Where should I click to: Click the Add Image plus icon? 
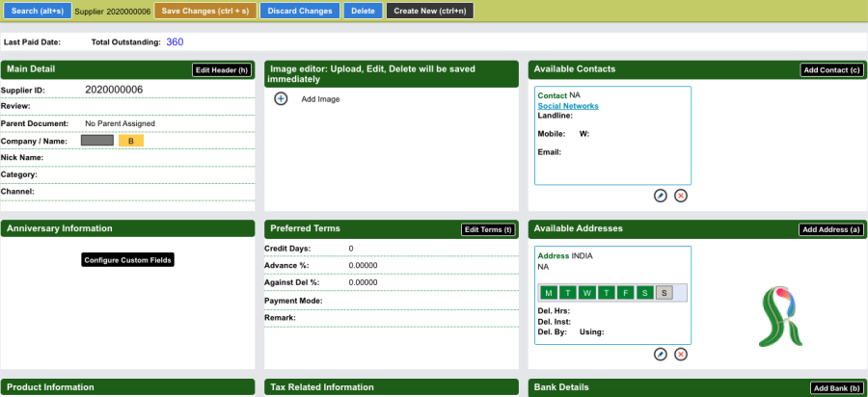(282, 99)
